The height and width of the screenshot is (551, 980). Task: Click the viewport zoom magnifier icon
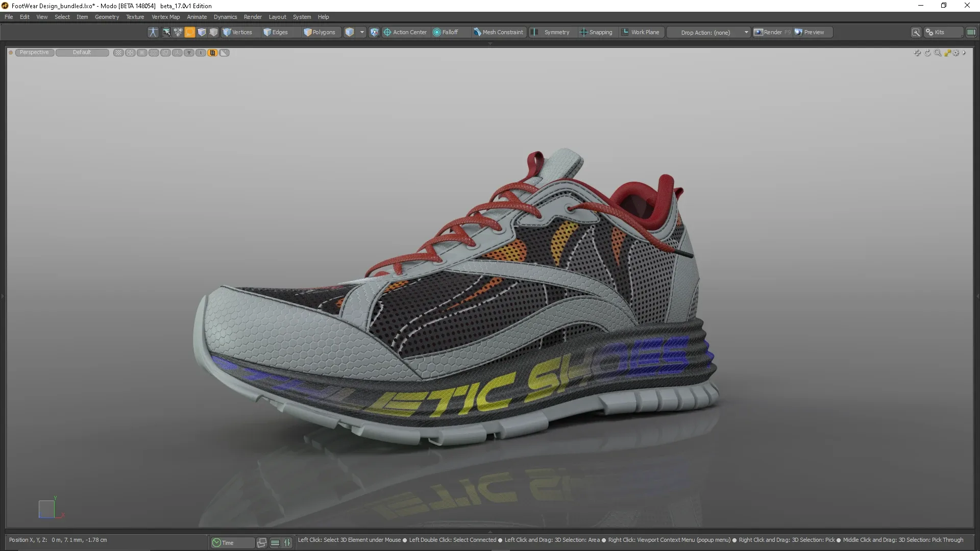click(938, 53)
